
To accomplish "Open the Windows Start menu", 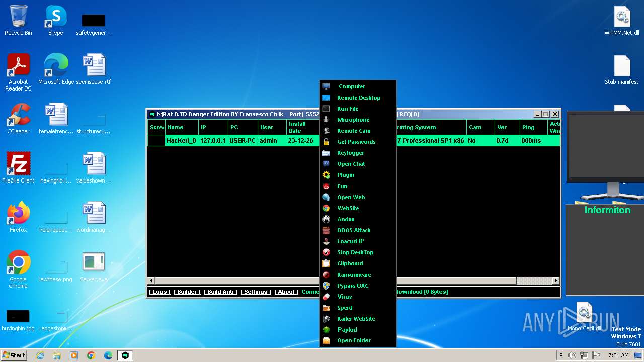I will pos(14,355).
